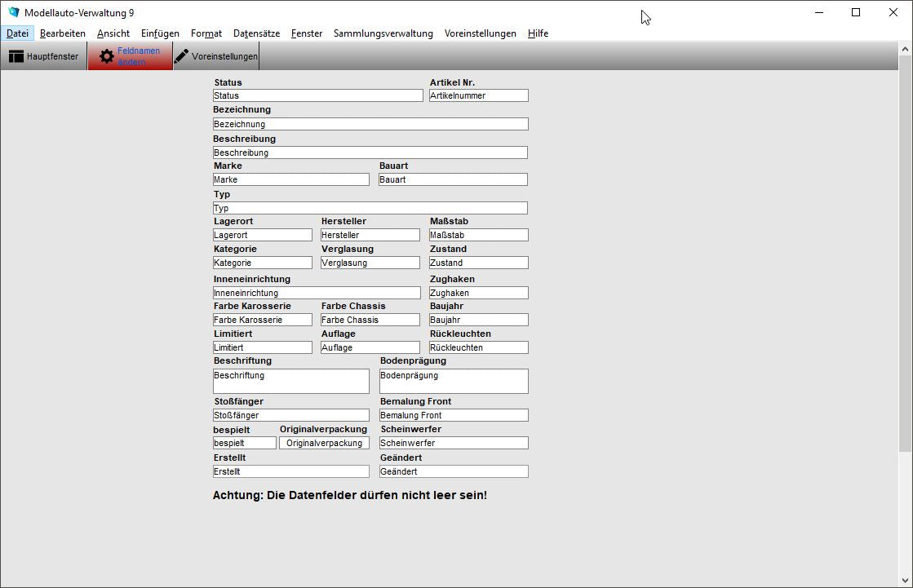
Task: Select the Baujahr input field
Action: (478, 319)
